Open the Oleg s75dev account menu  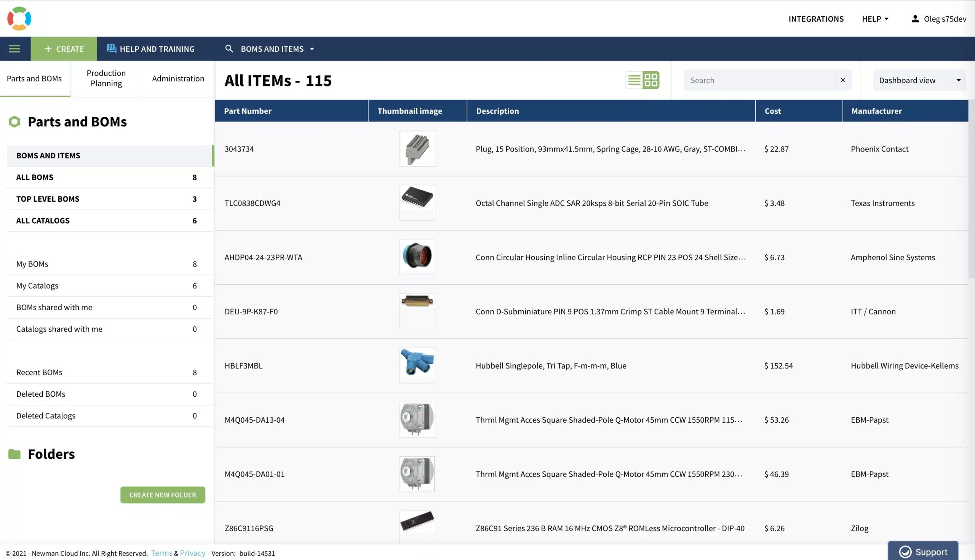[939, 19]
